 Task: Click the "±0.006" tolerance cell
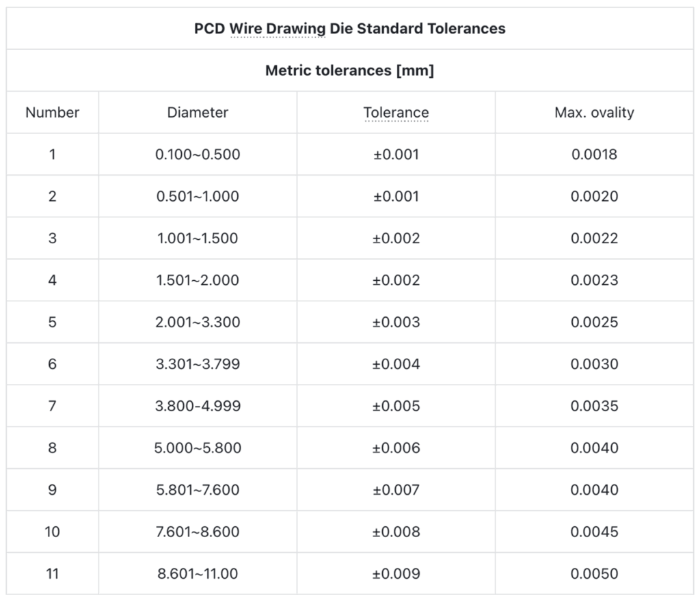click(x=396, y=448)
